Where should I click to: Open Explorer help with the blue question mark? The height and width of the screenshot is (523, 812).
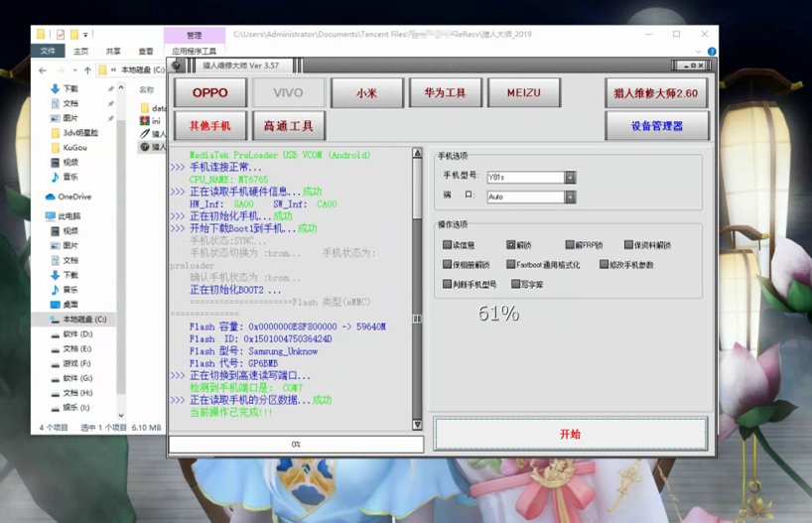(712, 52)
